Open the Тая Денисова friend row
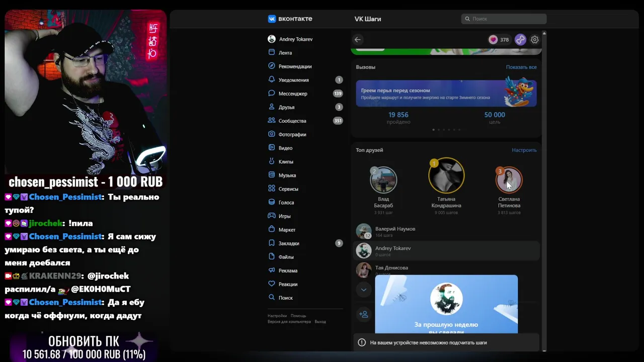The image size is (644, 362). tap(446, 270)
